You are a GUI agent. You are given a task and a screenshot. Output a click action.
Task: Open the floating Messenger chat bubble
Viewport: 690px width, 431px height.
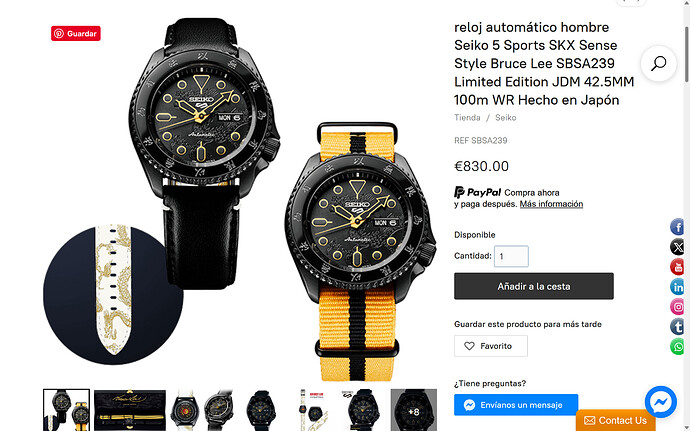(661, 402)
